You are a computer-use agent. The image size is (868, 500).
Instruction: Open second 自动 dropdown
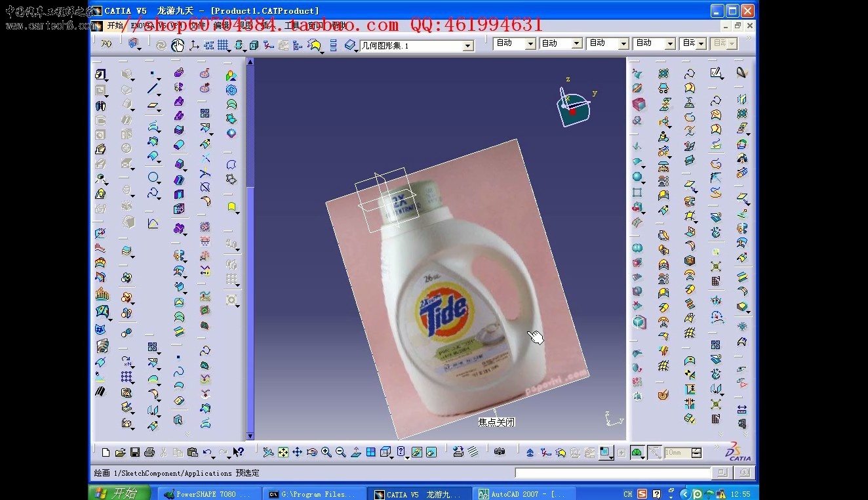pyautogui.click(x=577, y=43)
